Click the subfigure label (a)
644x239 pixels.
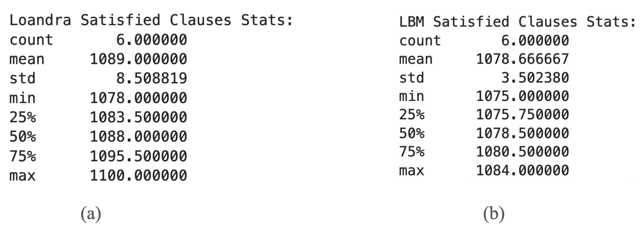point(91,214)
